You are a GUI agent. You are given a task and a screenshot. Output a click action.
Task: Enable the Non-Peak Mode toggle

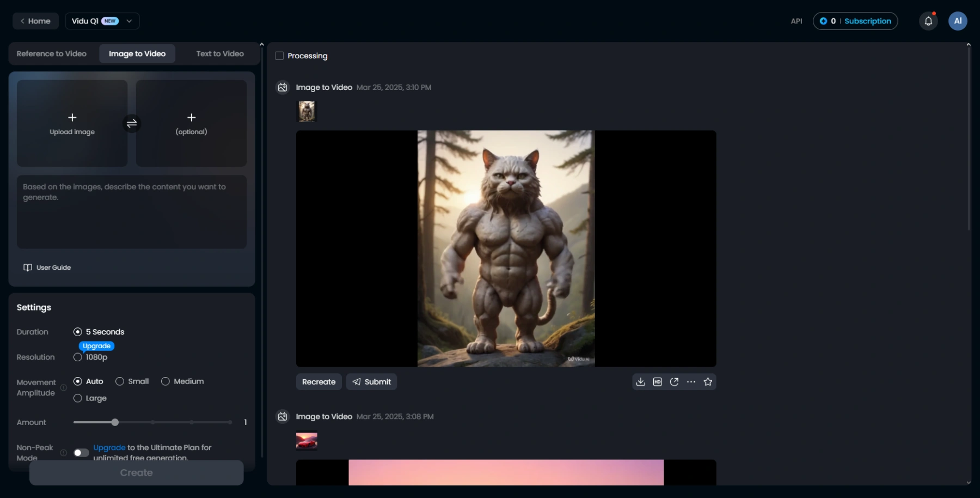point(81,453)
